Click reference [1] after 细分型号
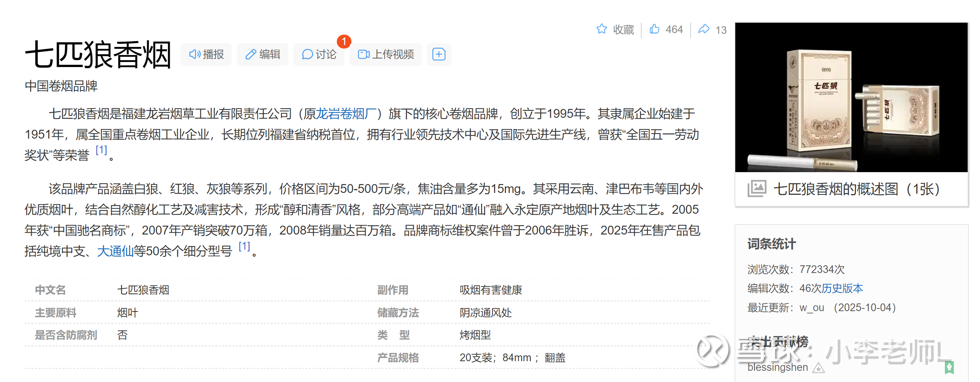Image resolution: width=980 pixels, height=382 pixels. click(x=244, y=246)
